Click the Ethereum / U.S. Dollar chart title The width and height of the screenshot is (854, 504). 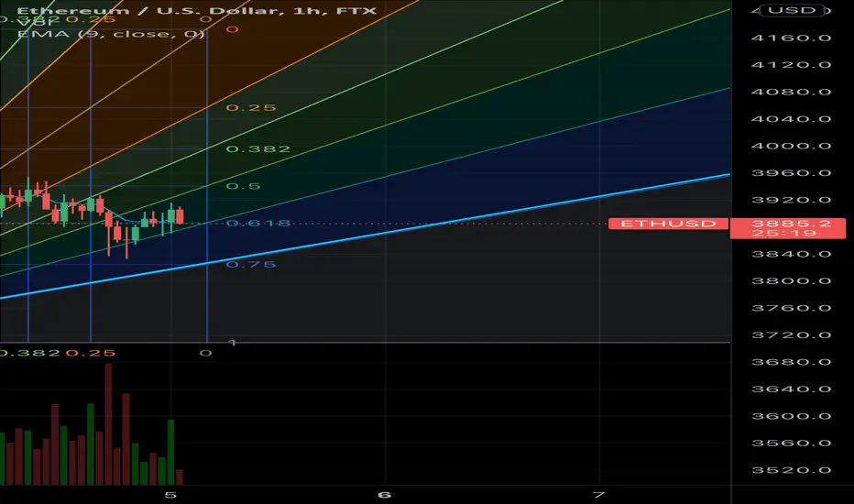(x=197, y=10)
